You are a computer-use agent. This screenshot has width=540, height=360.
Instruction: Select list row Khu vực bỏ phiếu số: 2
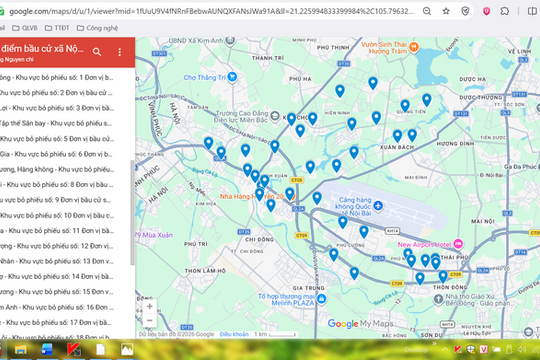(x=65, y=93)
